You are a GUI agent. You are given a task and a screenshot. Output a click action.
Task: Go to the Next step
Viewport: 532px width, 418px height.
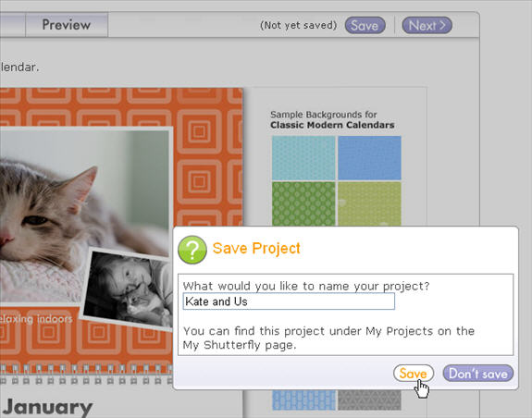pos(427,25)
